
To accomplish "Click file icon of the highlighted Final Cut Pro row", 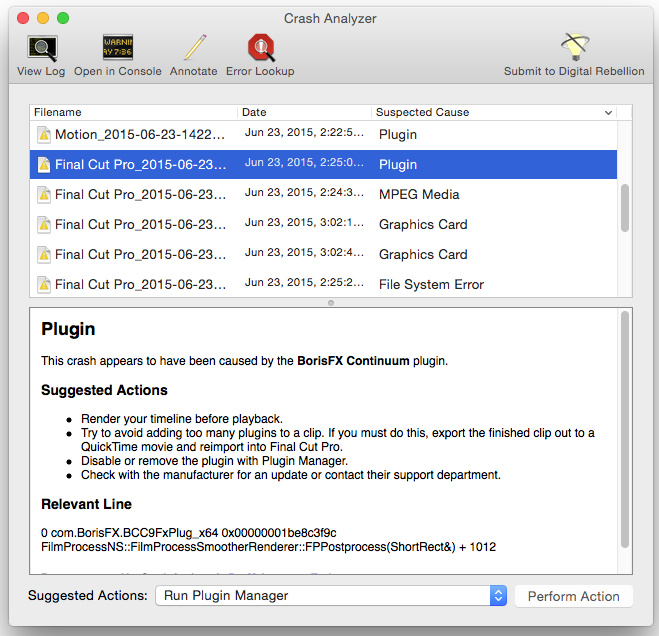I will 44,165.
